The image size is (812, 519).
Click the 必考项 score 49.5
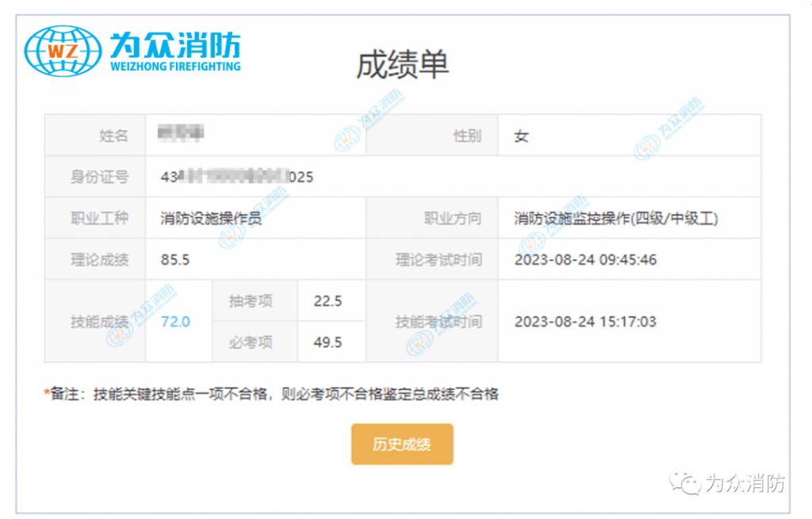point(327,342)
